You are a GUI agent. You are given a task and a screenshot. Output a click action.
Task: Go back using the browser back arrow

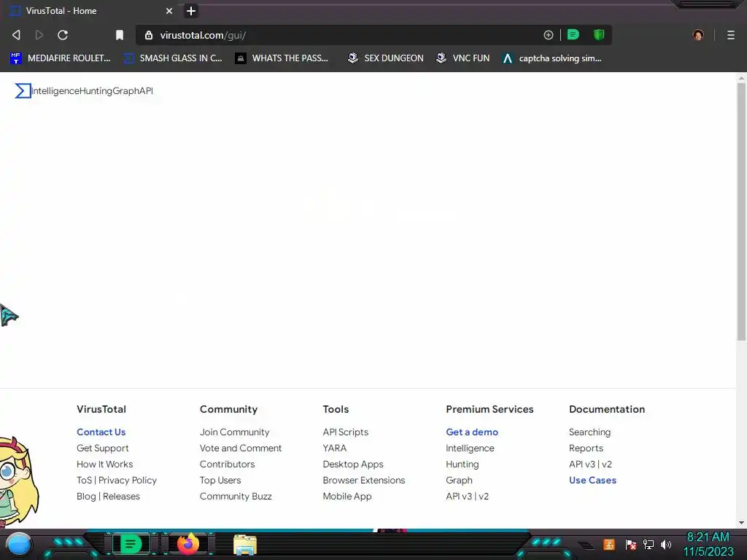(16, 35)
